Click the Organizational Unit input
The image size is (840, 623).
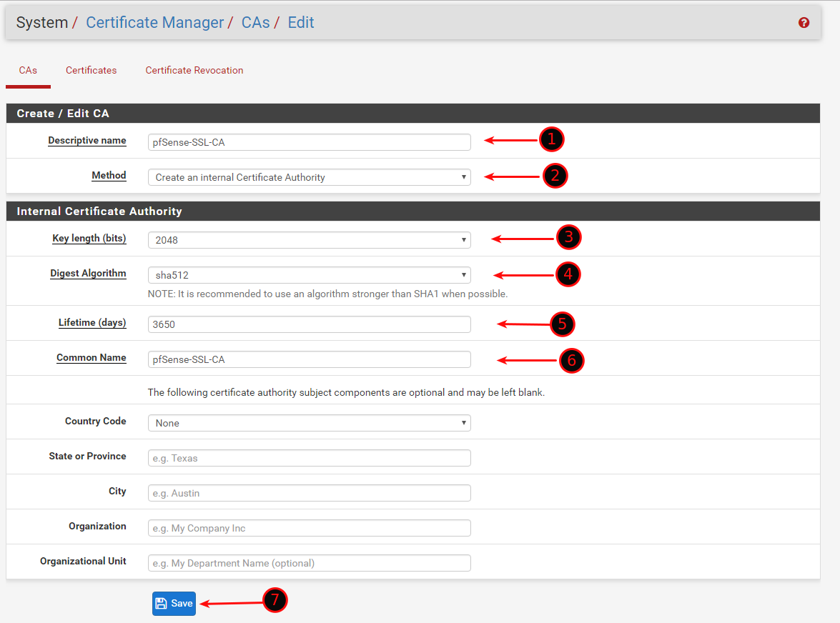point(309,563)
